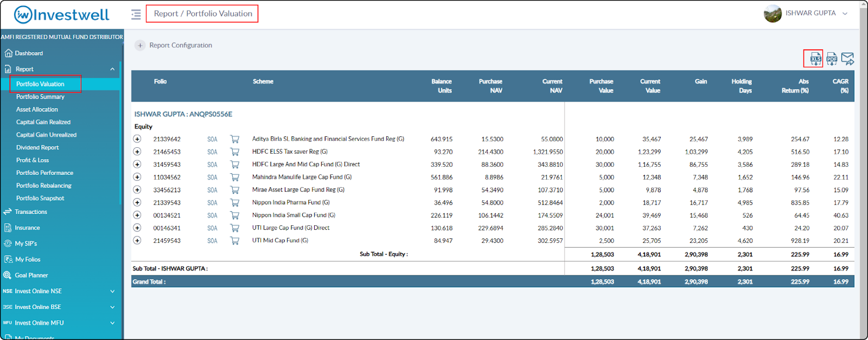Click cart icon for Mahindra Manulife Large Cap

pos(234,177)
